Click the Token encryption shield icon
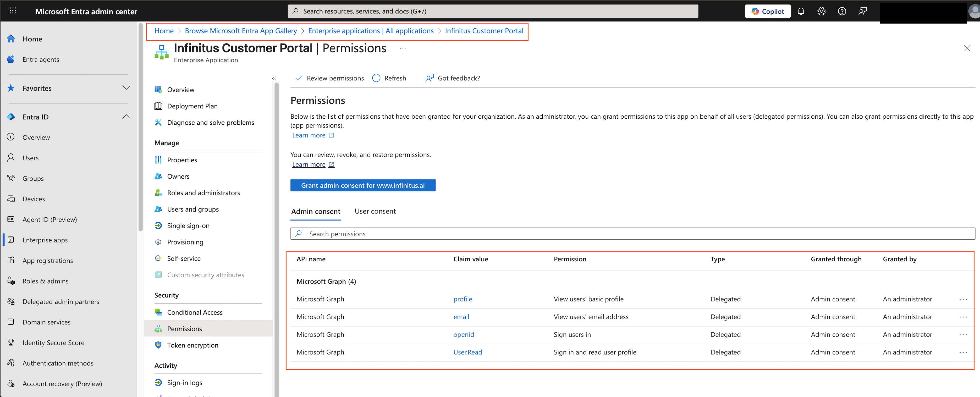 point(158,345)
